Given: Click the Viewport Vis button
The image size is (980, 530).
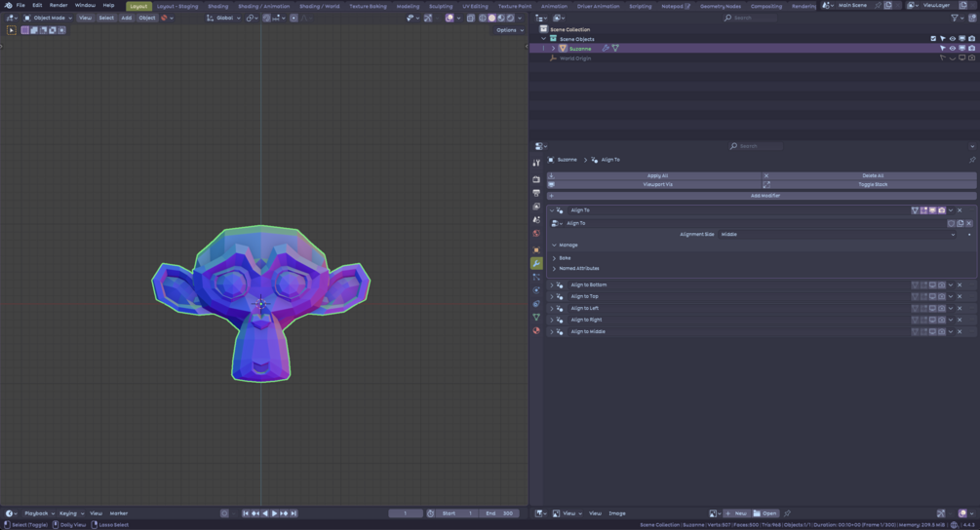Looking at the screenshot, I should [653, 185].
